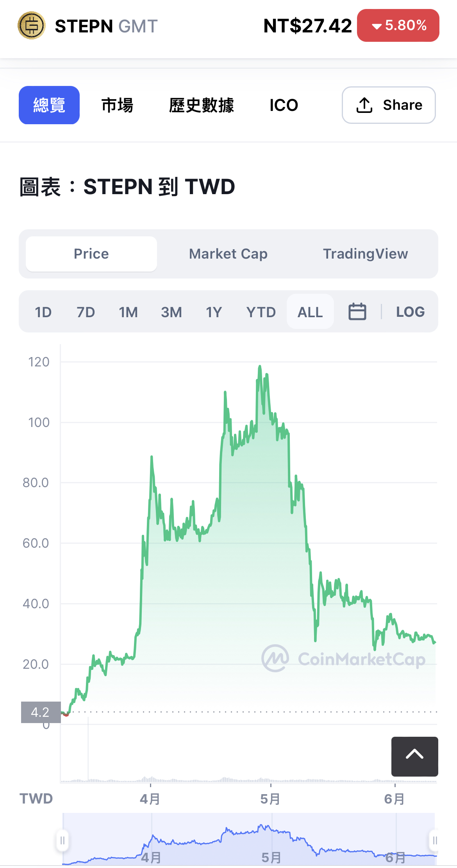
Task: Click the left range slider handle
Action: tap(62, 840)
